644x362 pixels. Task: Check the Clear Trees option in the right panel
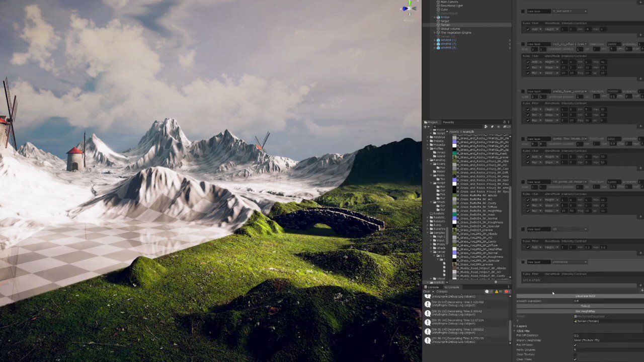point(575,359)
